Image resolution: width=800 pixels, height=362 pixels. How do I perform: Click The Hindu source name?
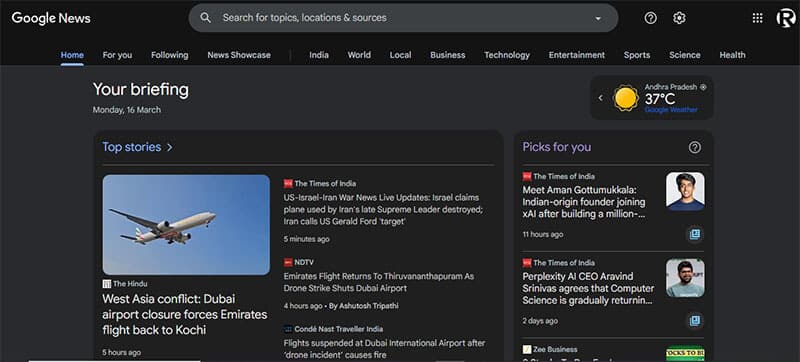pyautogui.click(x=130, y=283)
